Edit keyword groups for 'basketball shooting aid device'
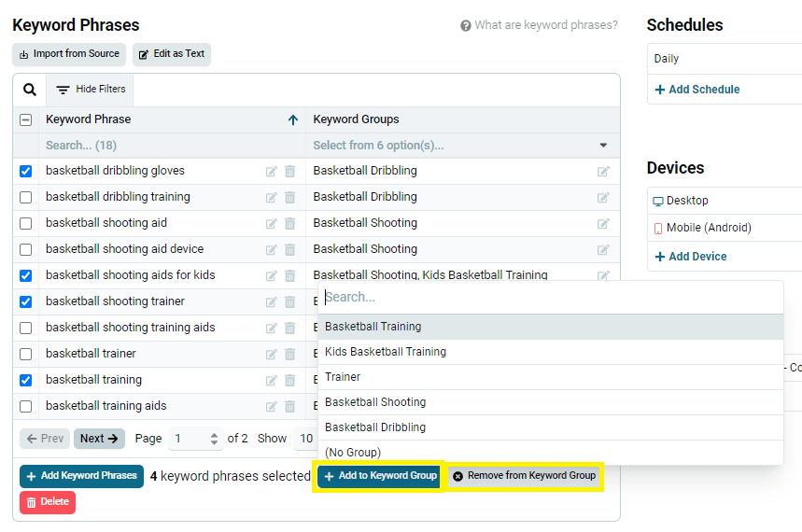Image resolution: width=802 pixels, height=532 pixels. point(603,249)
